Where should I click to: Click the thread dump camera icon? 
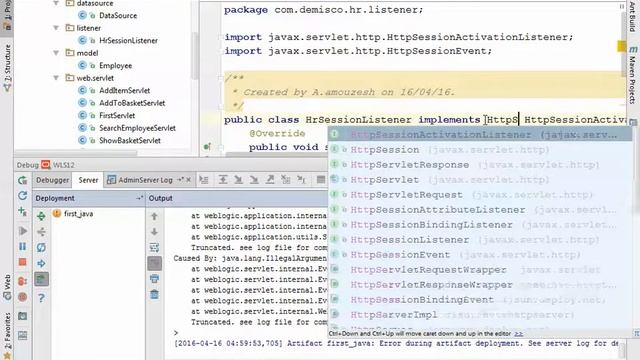pyautogui.click(x=22, y=316)
